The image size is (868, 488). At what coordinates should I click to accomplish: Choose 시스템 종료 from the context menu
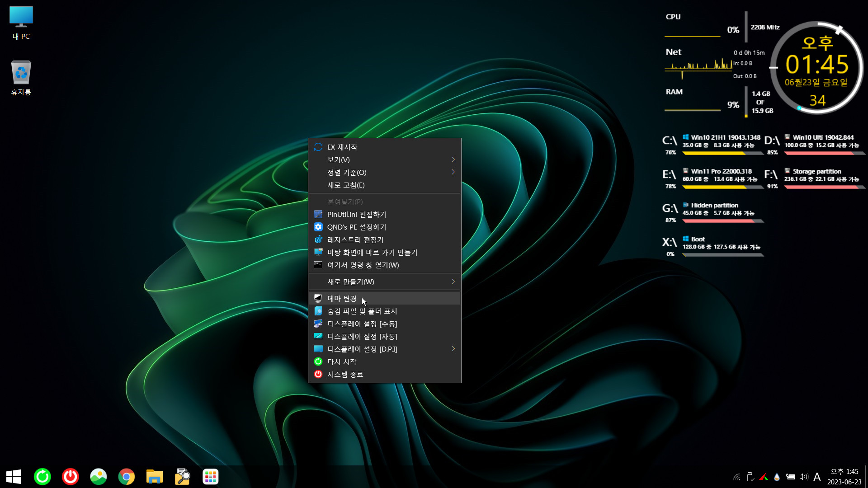point(384,374)
